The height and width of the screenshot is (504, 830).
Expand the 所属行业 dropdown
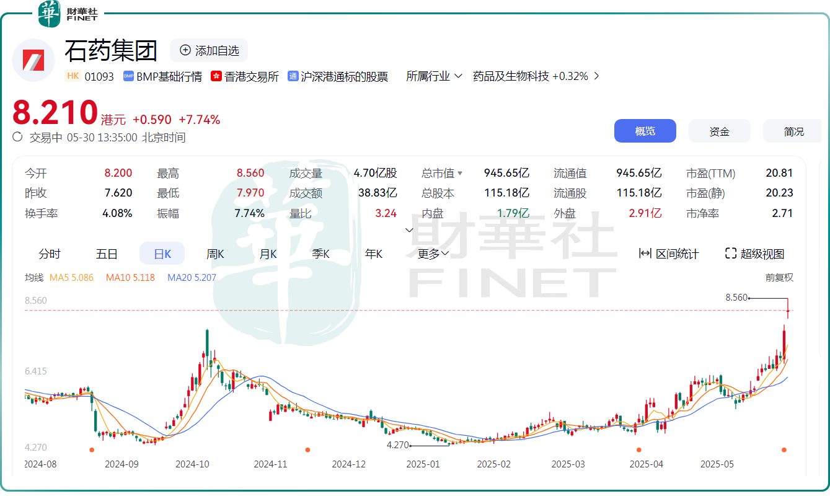coord(434,76)
